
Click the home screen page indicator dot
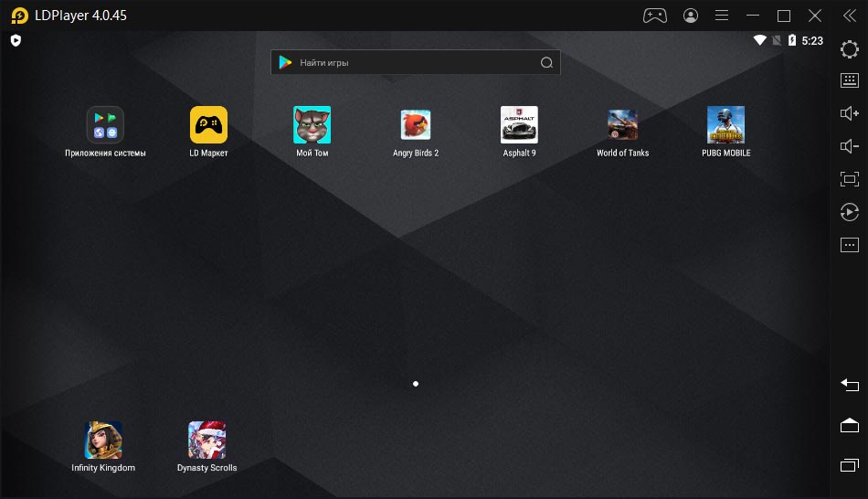click(416, 384)
